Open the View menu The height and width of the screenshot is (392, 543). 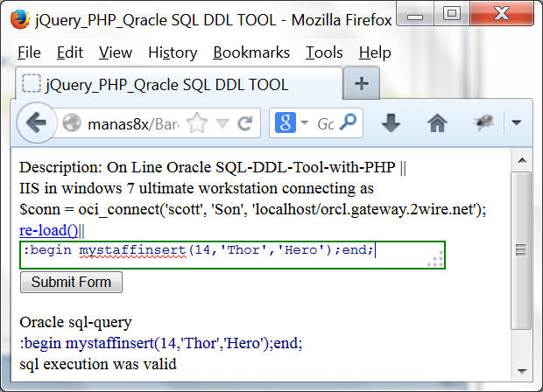[116, 52]
